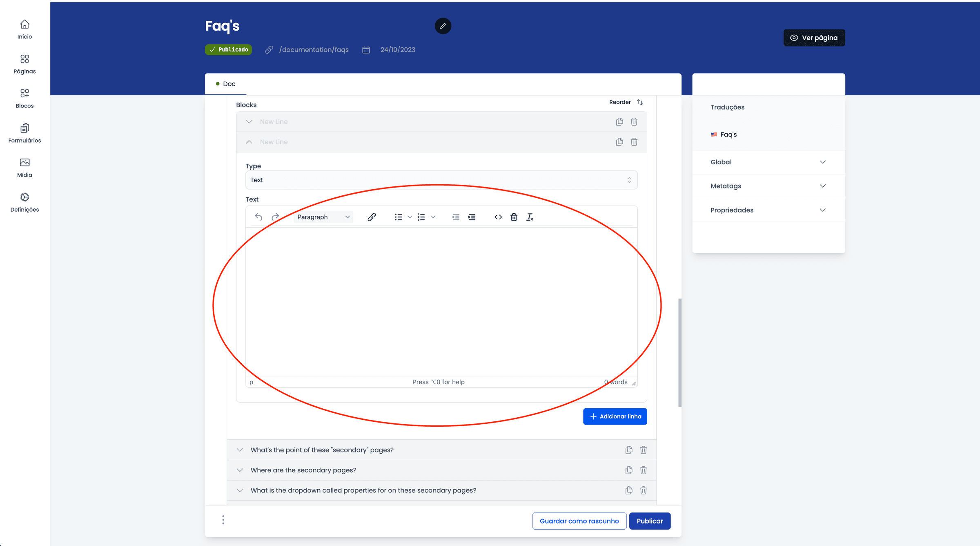Delete the first New Line block
Screen dimensions: 980x546
pos(634,122)
